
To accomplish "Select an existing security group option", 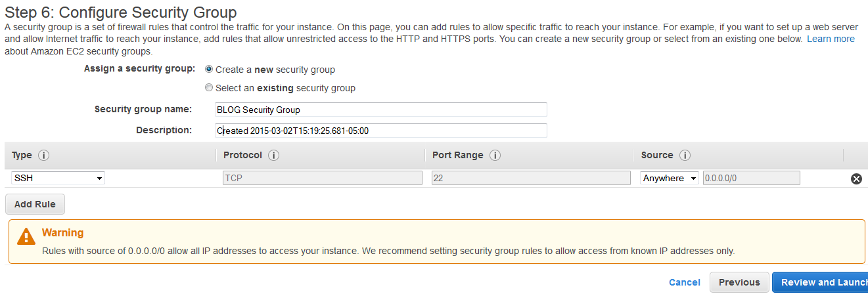I will pos(209,88).
